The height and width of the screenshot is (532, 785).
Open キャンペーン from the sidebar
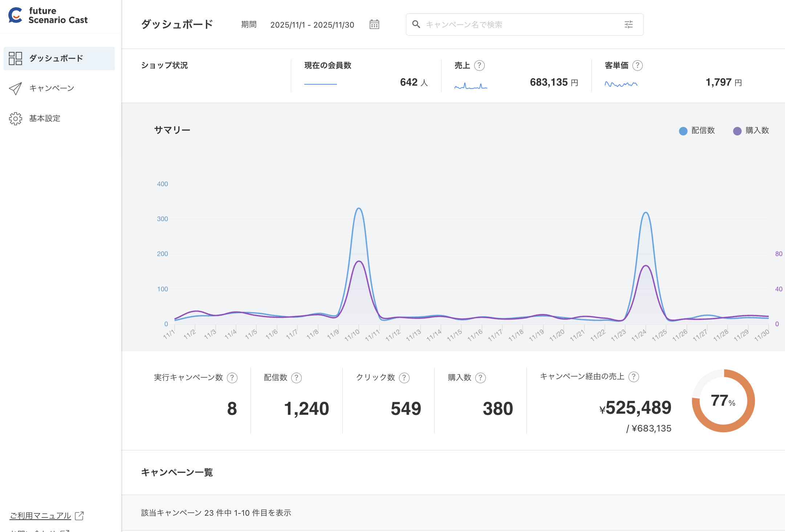coord(52,88)
